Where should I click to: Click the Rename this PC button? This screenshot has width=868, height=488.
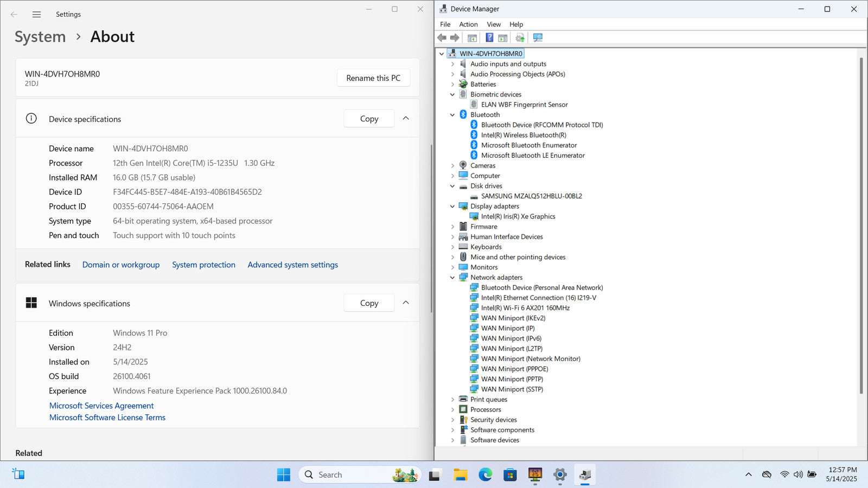[373, 78]
